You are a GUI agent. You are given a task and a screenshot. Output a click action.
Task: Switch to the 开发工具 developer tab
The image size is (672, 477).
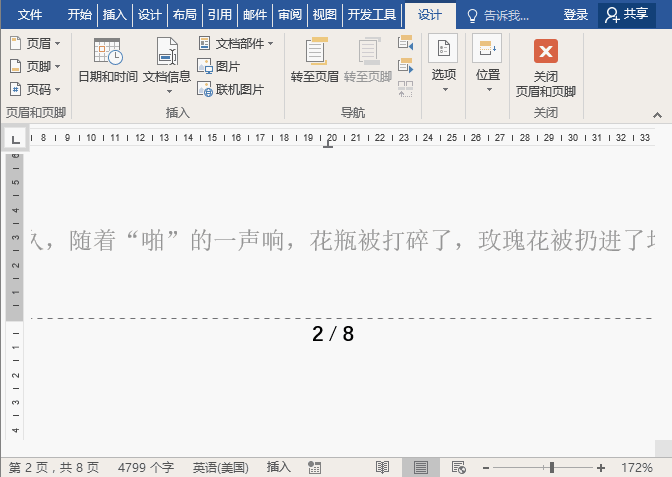372,15
